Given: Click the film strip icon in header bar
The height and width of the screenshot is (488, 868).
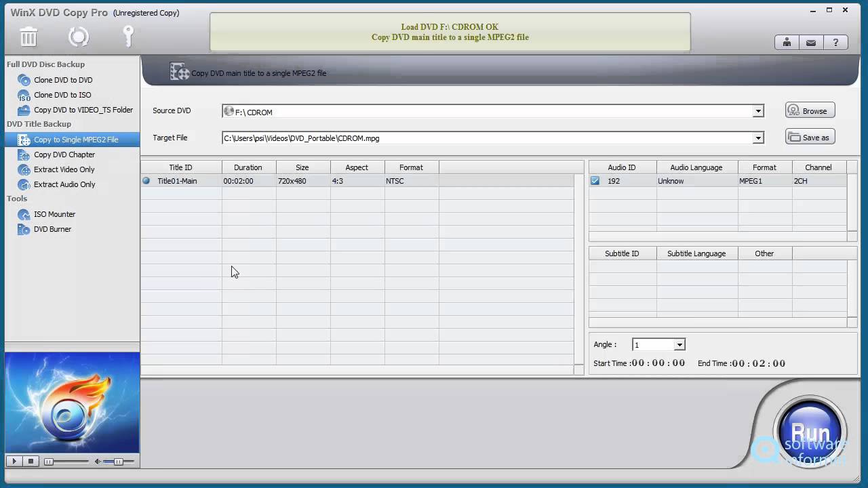Looking at the screenshot, I should click(x=179, y=72).
